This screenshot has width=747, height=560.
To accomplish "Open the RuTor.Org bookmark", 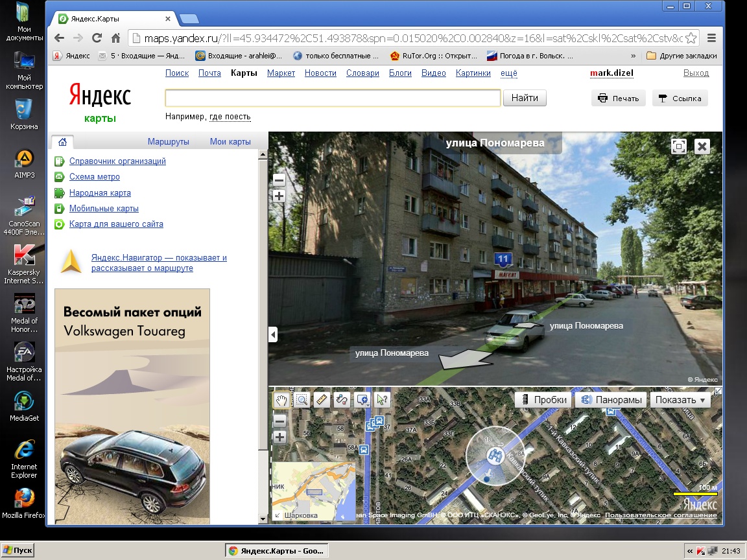I will point(434,56).
